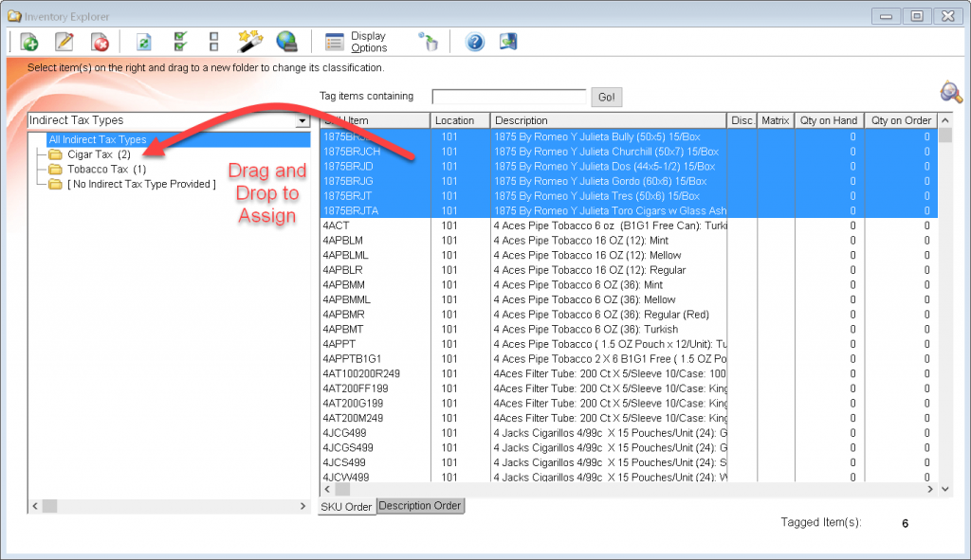The image size is (971, 560).
Task: Open the Help icon
Action: (474, 41)
